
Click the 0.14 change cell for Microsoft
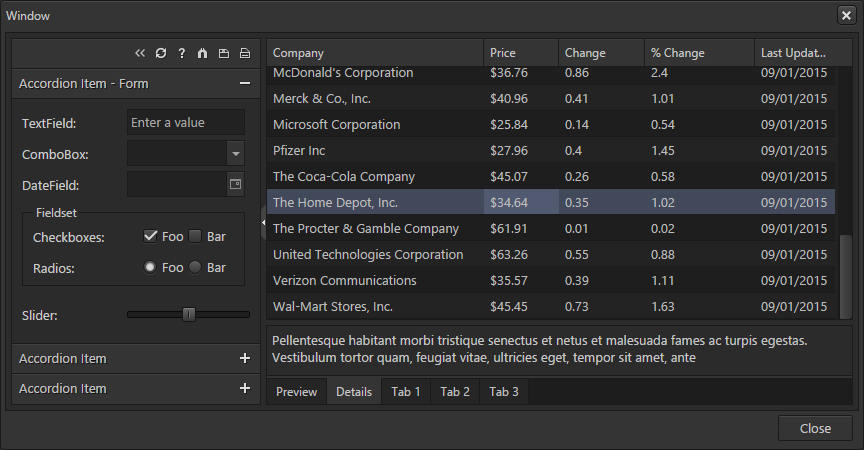pos(601,124)
